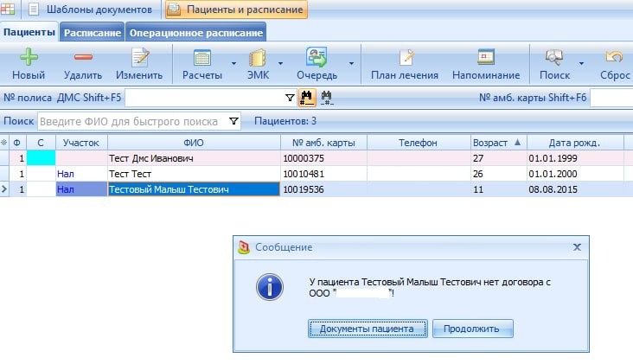
Task: Select patient Тест Тест
Action: click(x=130, y=174)
